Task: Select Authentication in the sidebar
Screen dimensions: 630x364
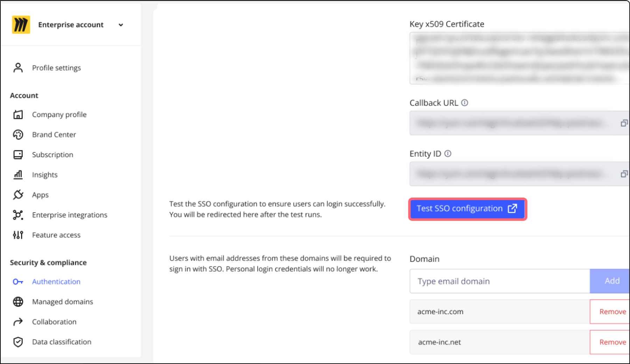Action: pos(56,281)
